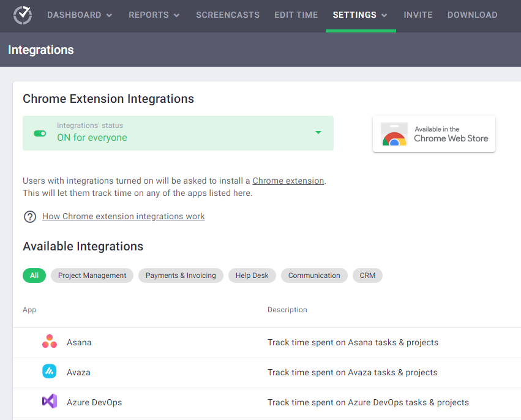Expand the integrations status dropdown
The height and width of the screenshot is (420, 521).
[x=318, y=132]
